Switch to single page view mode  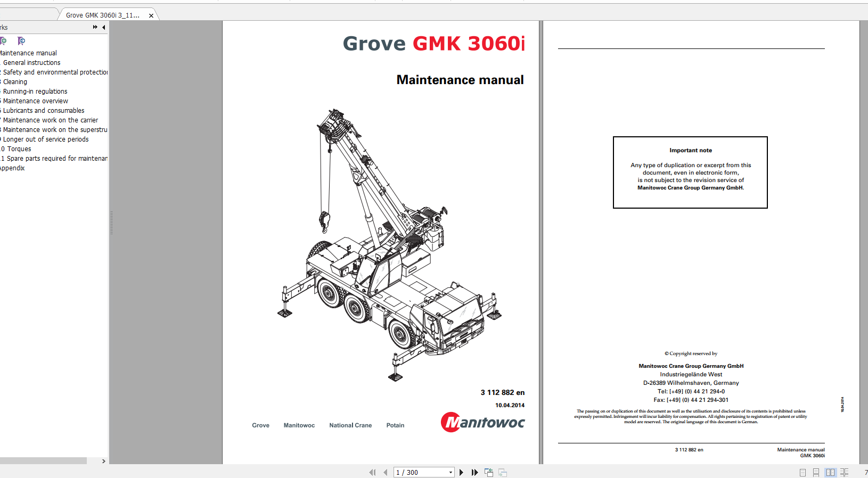click(x=803, y=472)
